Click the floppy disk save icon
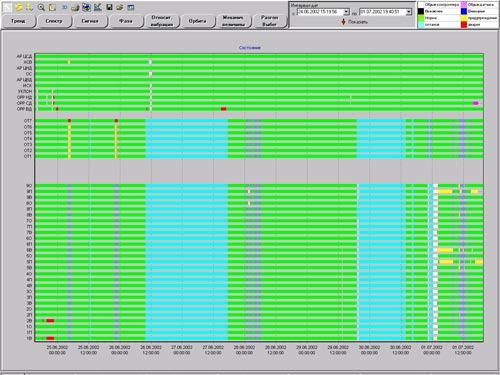This screenshot has width=500, height=375. point(109,7)
